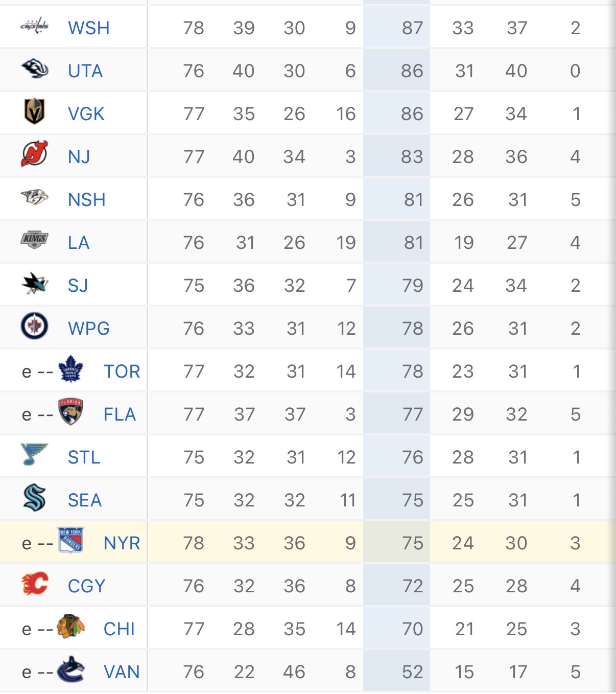Open the NYR team link
Image resolution: width=616 pixels, height=694 pixels.
pos(122,543)
